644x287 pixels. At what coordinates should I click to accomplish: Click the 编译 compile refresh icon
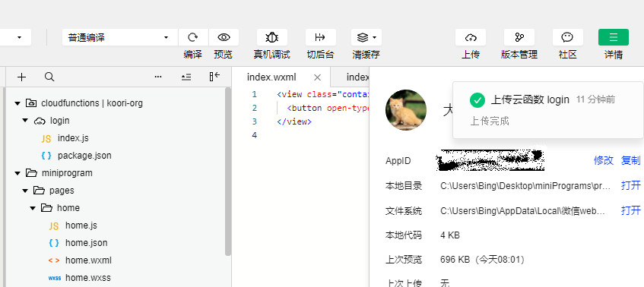[x=192, y=37]
